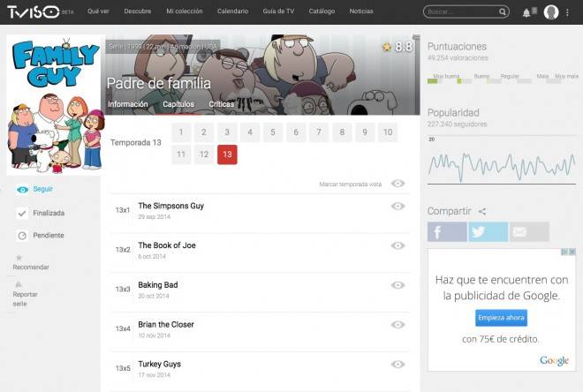Screen dimensions: 583x392
Task: Go to Mi colección
Action: (185, 11)
